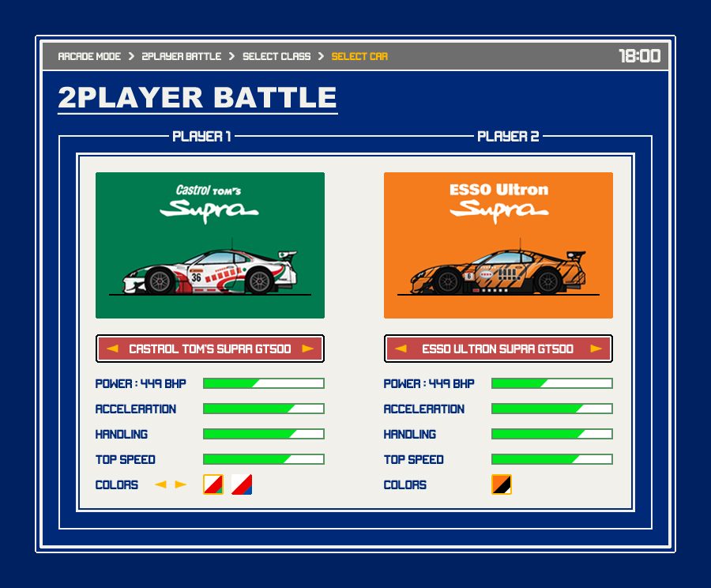Open Arcade Mode breadcrumb
This screenshot has height=588, width=711.
(x=89, y=56)
